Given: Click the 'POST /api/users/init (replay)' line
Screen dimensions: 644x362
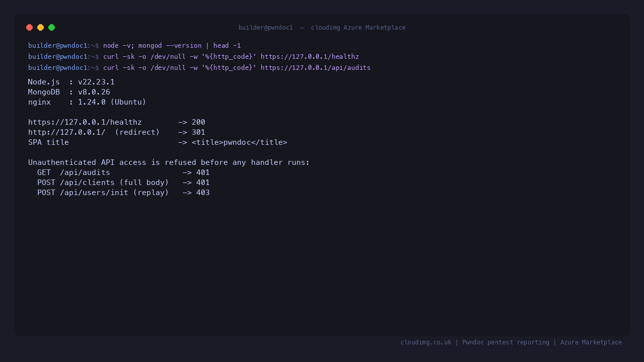Looking at the screenshot, I should 123,193.
